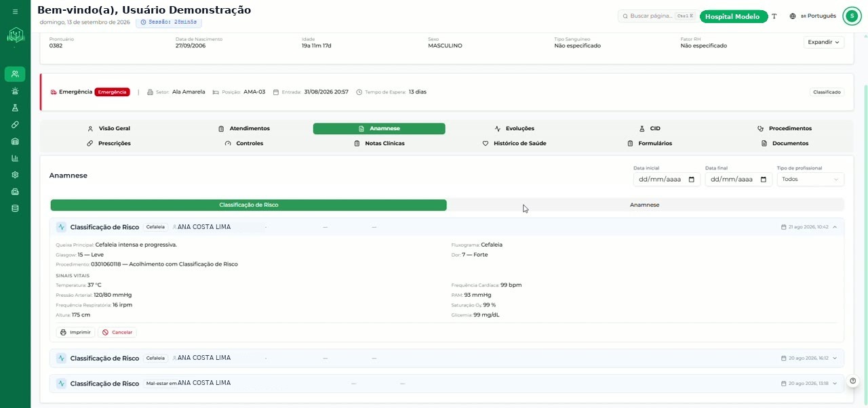Click the red Emergência badge
This screenshot has width=868, height=408.
[112, 92]
